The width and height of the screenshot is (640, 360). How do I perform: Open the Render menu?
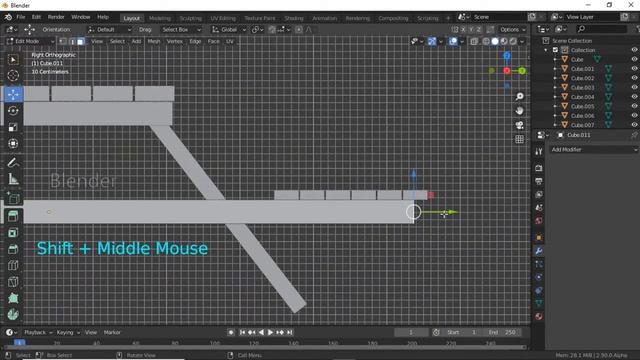point(56,17)
